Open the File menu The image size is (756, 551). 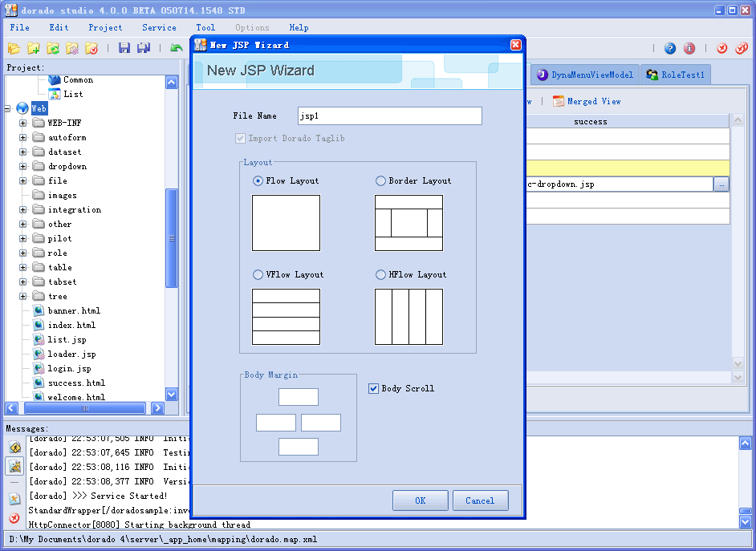20,27
